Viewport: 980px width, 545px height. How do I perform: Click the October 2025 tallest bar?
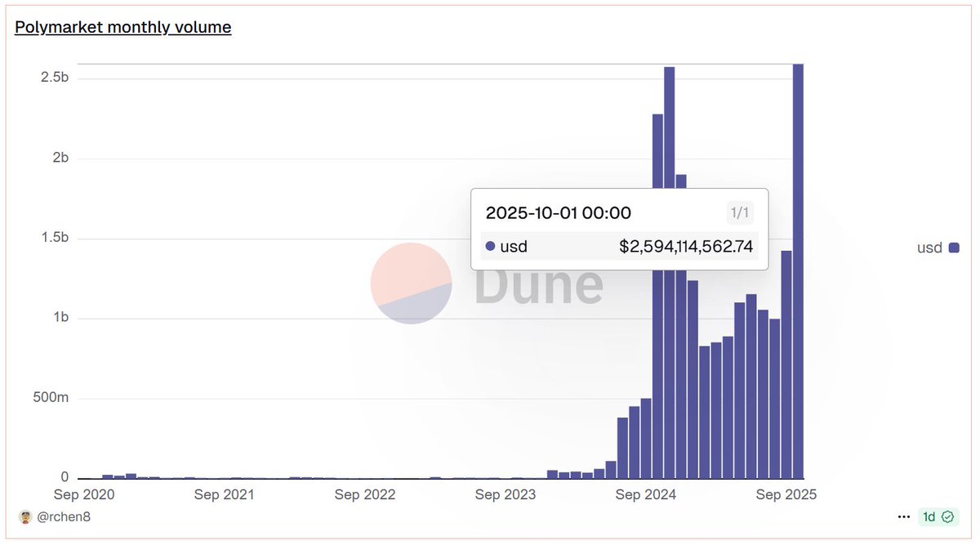(x=798, y=270)
